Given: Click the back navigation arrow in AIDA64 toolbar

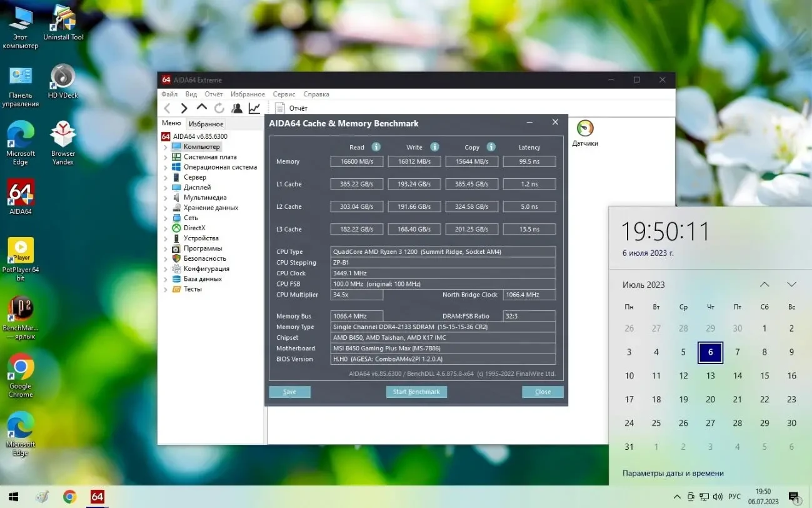Looking at the screenshot, I should coord(167,108).
